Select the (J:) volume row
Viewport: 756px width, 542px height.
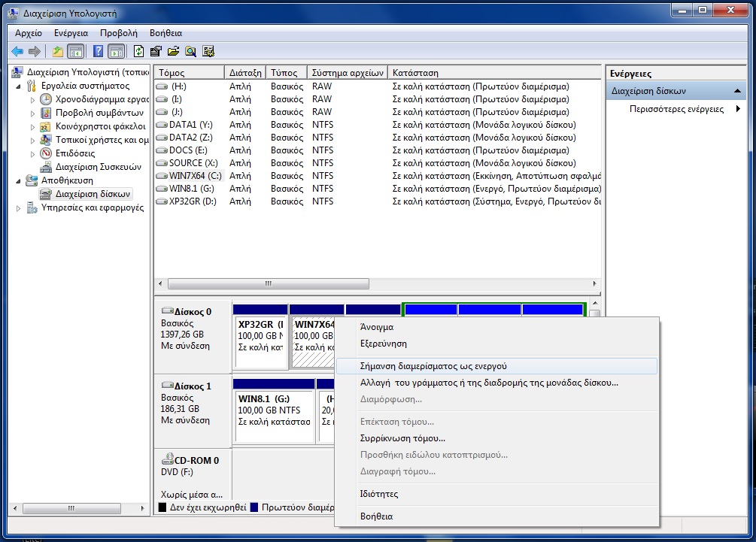[378, 112]
